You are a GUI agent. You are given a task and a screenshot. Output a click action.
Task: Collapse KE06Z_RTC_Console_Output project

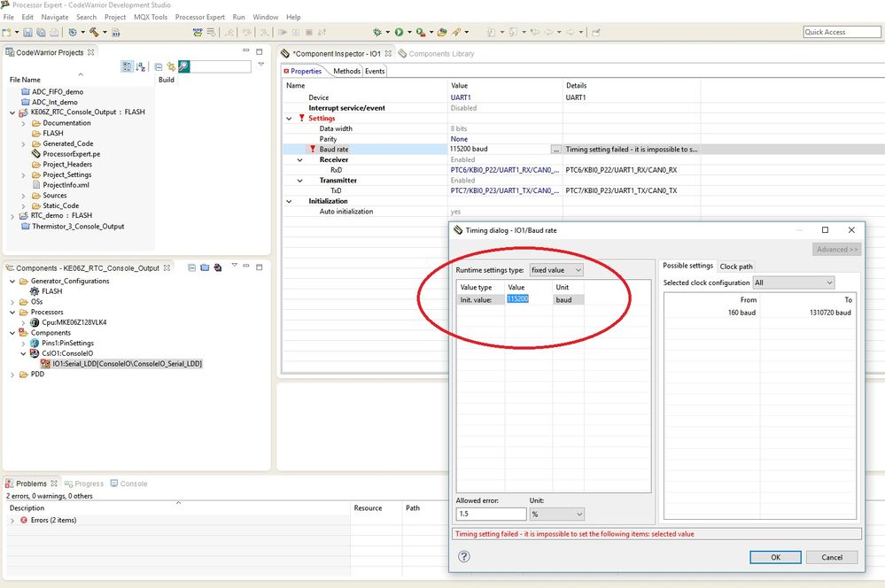click(12, 112)
